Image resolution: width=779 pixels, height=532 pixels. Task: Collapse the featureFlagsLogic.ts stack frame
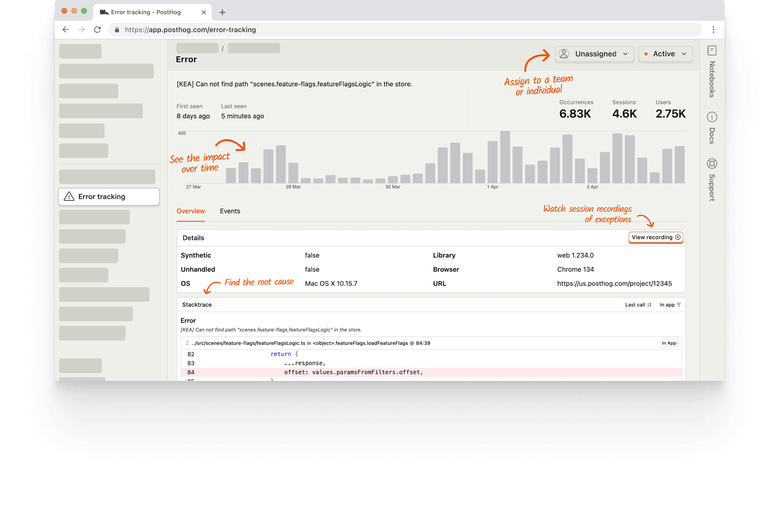coord(187,343)
